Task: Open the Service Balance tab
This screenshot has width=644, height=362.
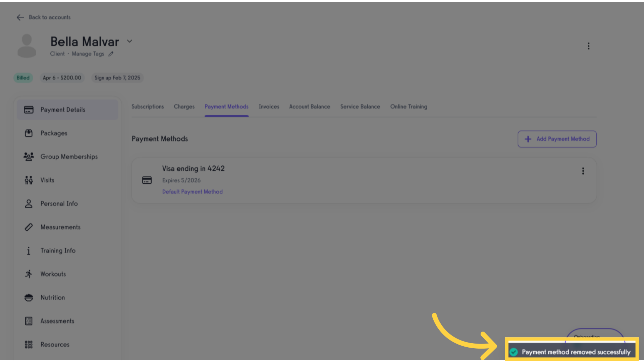Action: 360,107
